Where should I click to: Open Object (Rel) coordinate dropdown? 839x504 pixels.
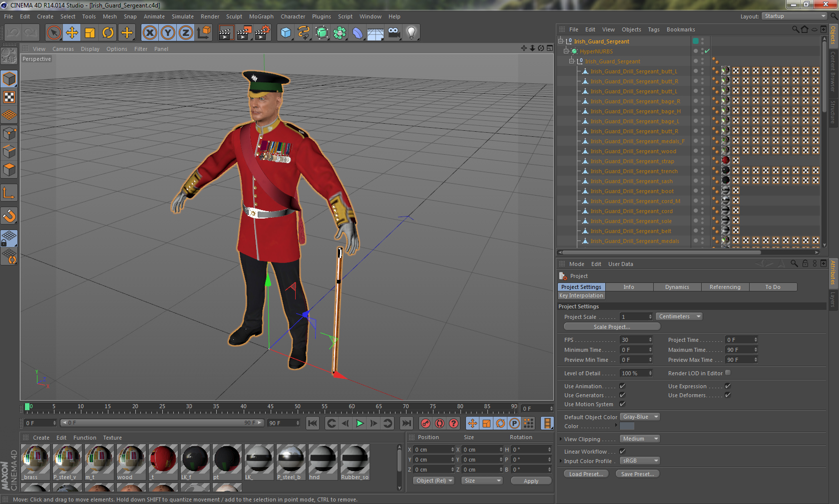pyautogui.click(x=434, y=481)
